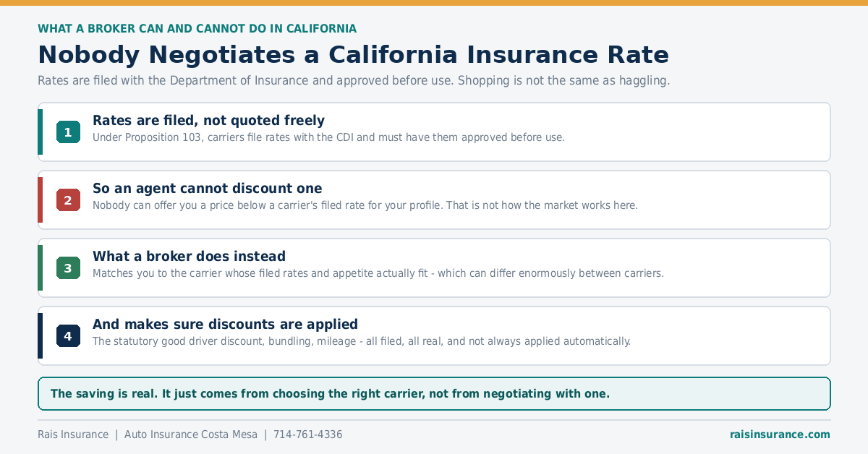Viewport: 868px width, 454px height.
Task: Select the 'Rates are filed, not quoted freely' heading
Action: coord(208,121)
